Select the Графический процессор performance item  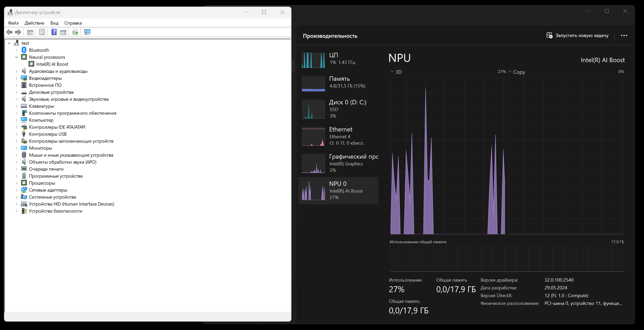[338, 163]
